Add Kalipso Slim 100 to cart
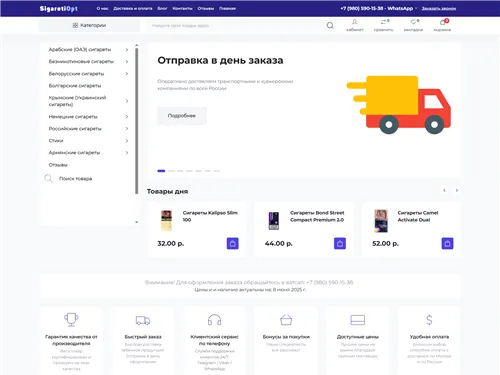The image size is (500, 375). point(233,243)
